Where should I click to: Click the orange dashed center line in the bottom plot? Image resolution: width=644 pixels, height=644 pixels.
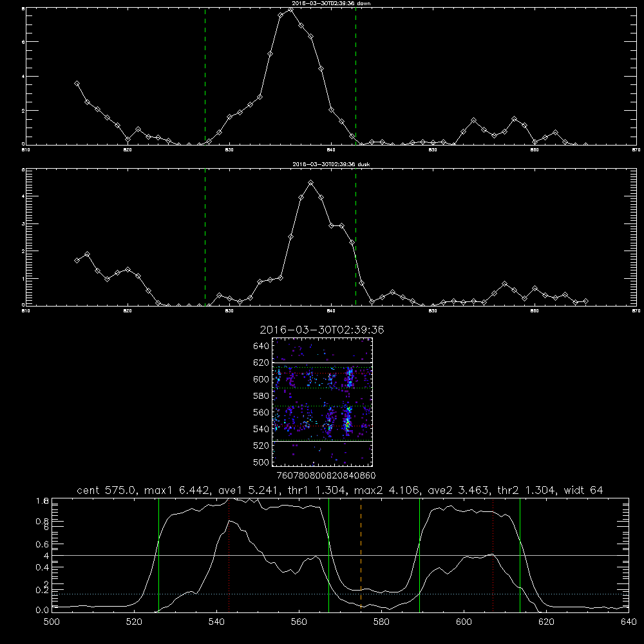click(x=361, y=555)
